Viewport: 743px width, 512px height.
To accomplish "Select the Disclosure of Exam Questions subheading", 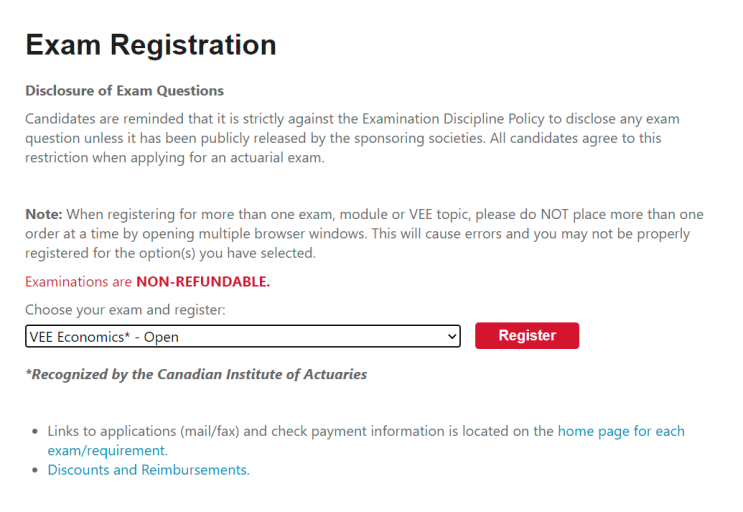I will pyautogui.click(x=124, y=90).
